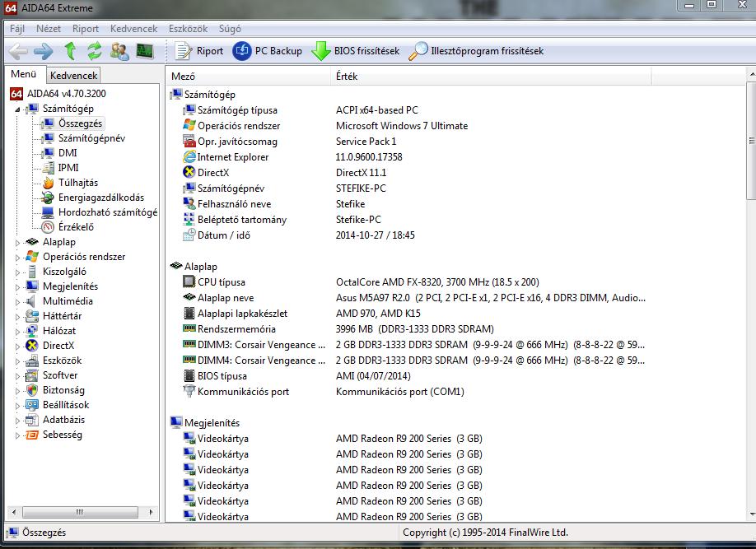
Task: Open the Riport report wizard
Action: (198, 51)
